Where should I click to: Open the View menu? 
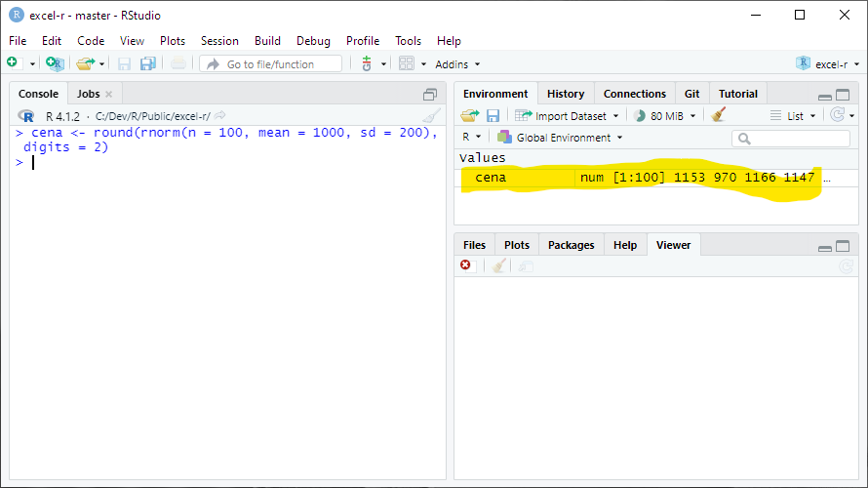point(132,41)
